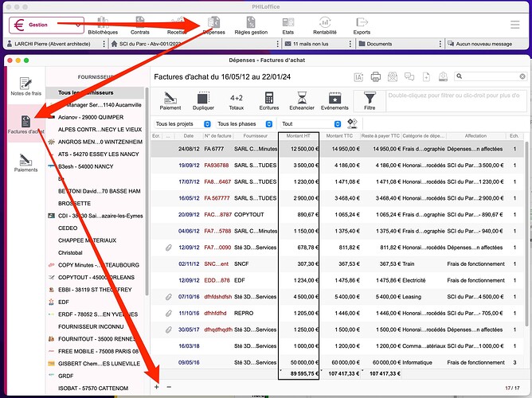Open the Dépenses module in top toolbar
532x398 pixels.
pyautogui.click(x=215, y=25)
